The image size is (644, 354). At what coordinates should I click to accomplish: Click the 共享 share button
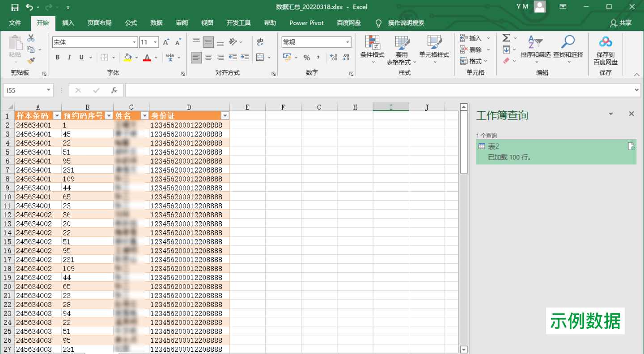621,23
